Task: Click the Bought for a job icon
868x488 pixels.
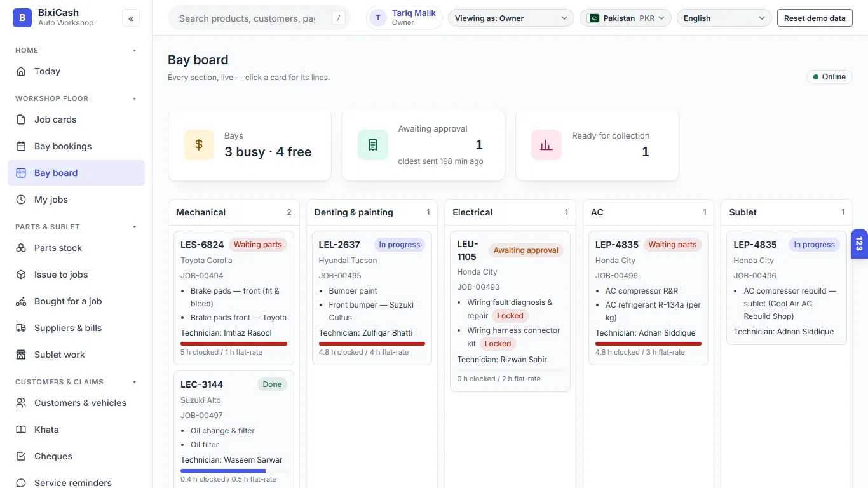Action: click(21, 301)
